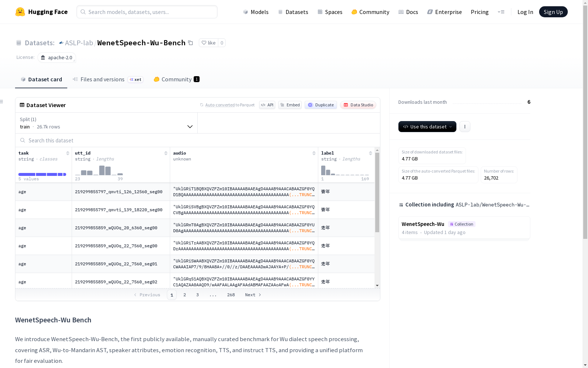Select the Dataset card tab
Viewport: 588px width, 368px height.
41,79
